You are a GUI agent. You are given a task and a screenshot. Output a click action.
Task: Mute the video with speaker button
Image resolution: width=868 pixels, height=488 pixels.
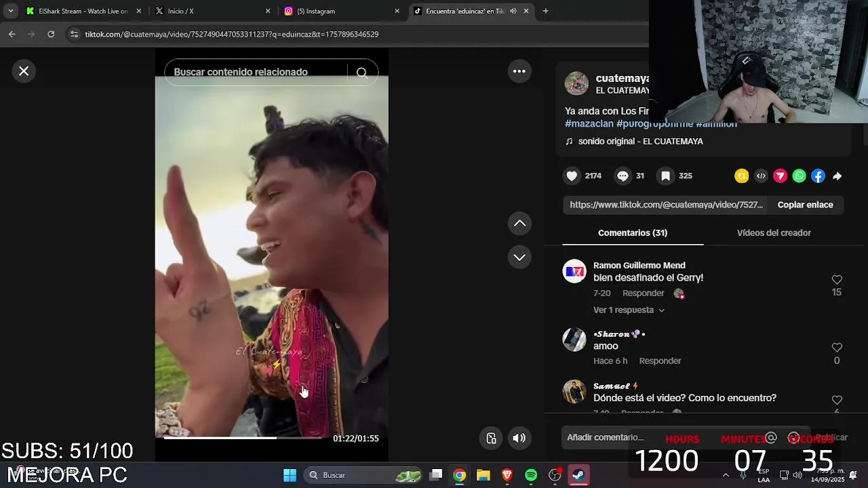click(519, 438)
